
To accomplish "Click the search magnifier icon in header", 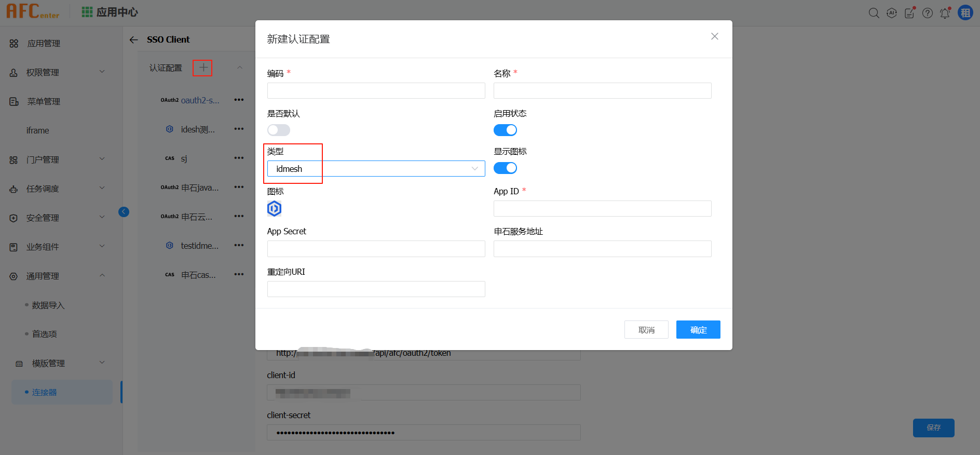I will 874,13.
